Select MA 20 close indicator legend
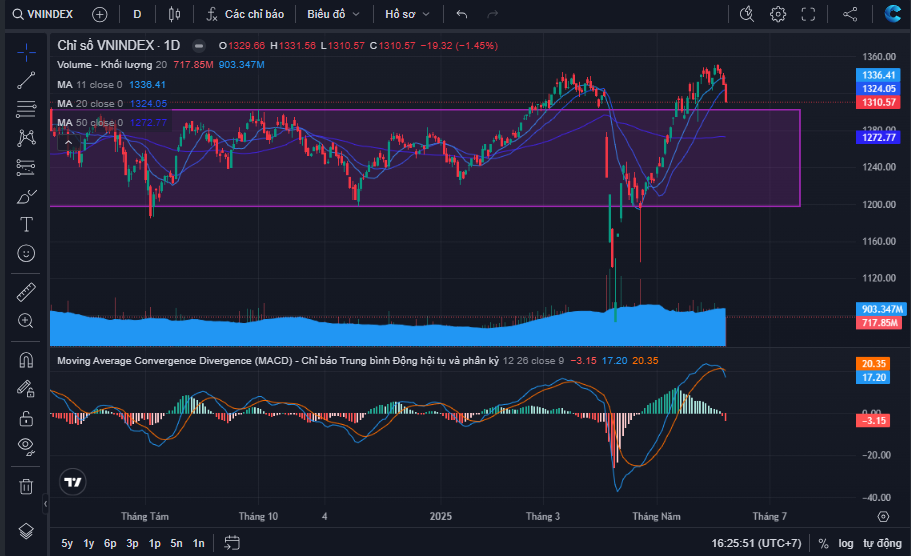 point(90,103)
